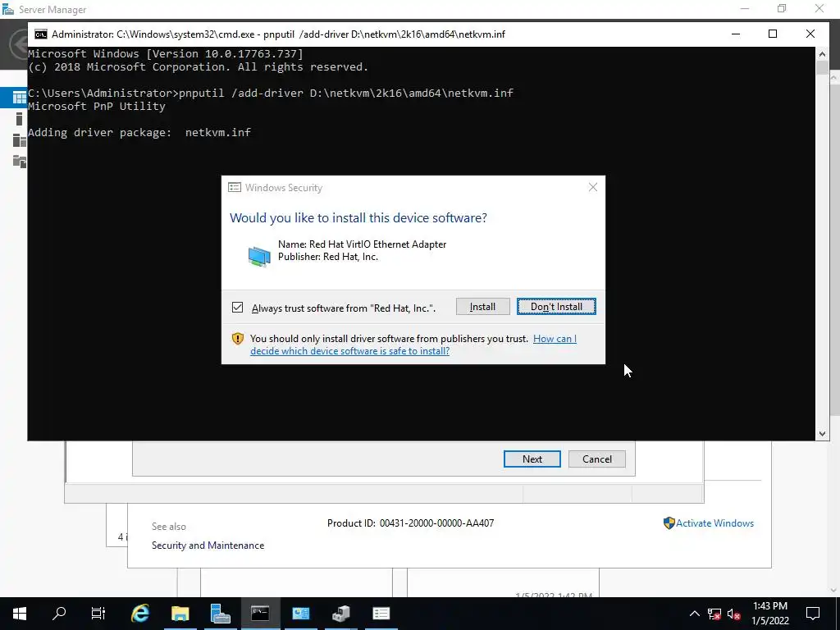Open Task View on taskbar
840x630 pixels.
98,614
